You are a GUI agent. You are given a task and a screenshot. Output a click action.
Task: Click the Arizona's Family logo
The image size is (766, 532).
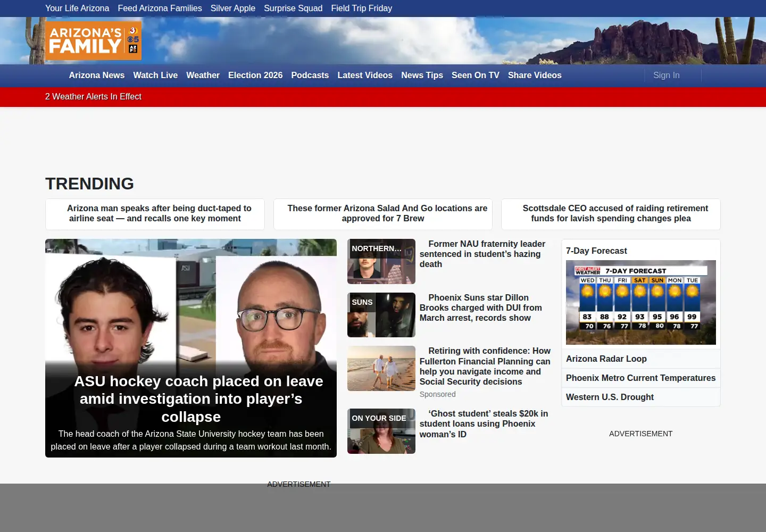pyautogui.click(x=94, y=40)
